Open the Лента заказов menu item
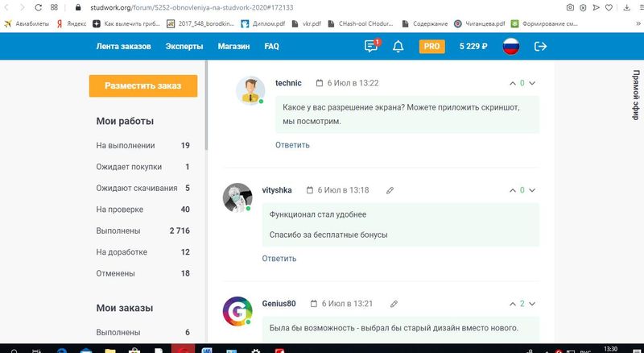The width and height of the screenshot is (644, 353). pyautogui.click(x=123, y=47)
